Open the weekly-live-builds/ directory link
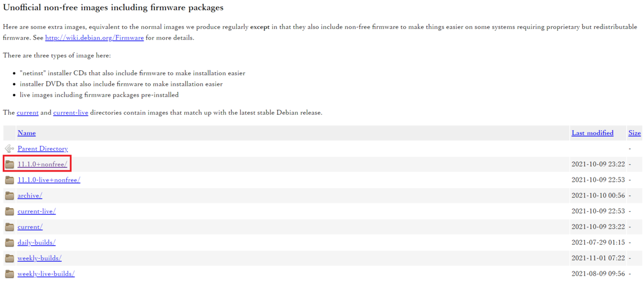Image resolution: width=644 pixels, height=281 pixels. [46, 273]
